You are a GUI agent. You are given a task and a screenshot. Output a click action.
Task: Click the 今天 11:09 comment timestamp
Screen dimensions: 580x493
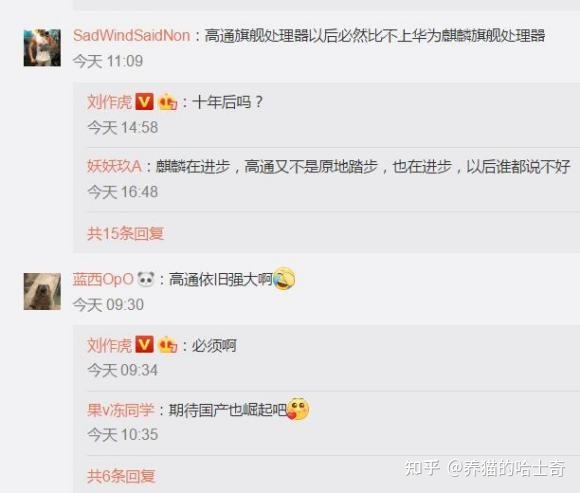(108, 61)
